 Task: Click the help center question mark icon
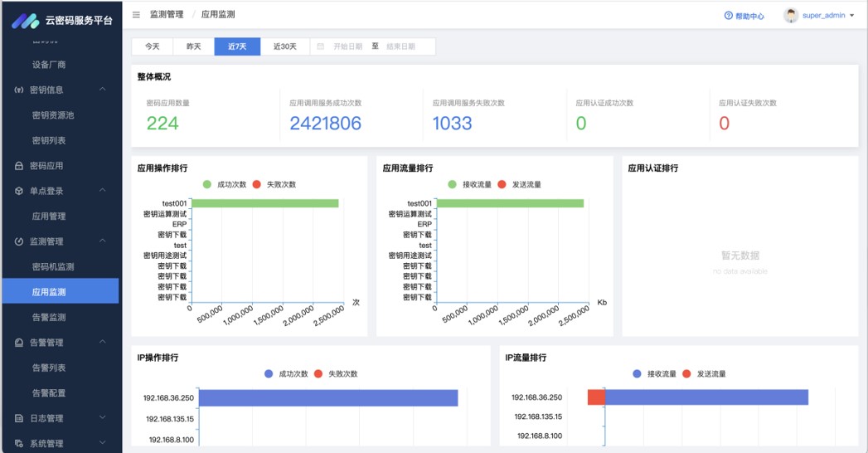pos(729,16)
